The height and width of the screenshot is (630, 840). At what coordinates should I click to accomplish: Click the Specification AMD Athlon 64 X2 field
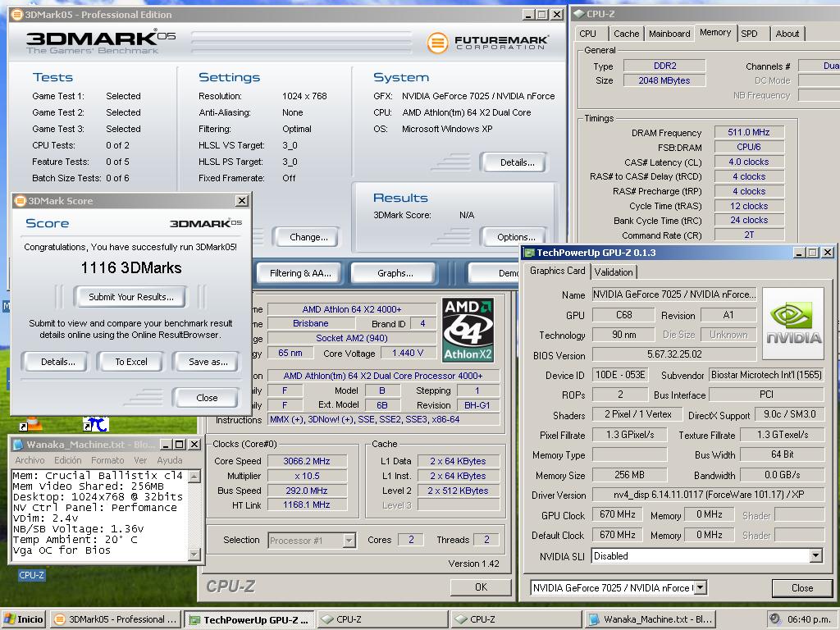(383, 376)
